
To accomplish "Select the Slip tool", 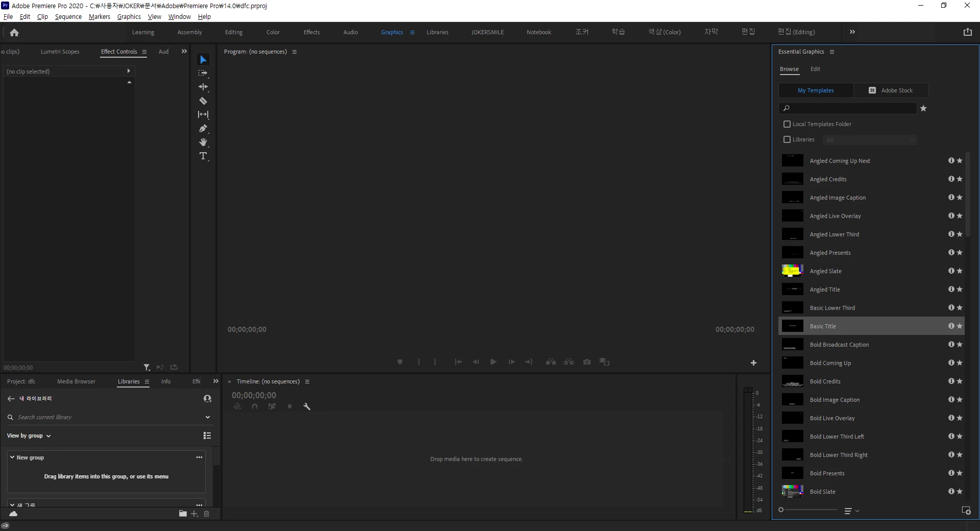I will click(x=203, y=115).
